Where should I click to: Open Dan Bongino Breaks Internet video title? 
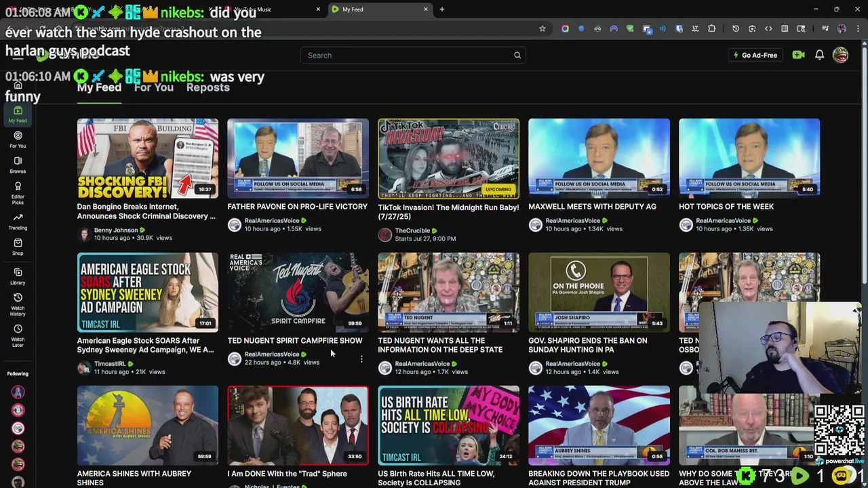click(146, 211)
